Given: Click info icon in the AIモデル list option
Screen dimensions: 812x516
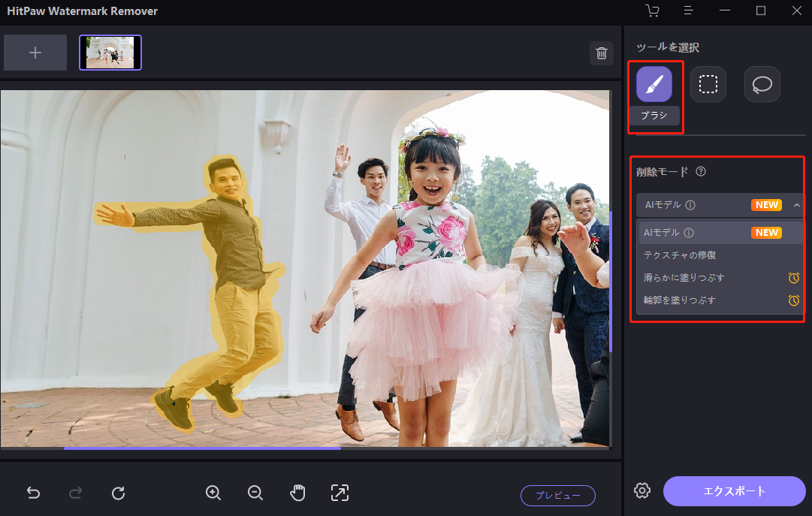Looking at the screenshot, I should click(x=689, y=233).
